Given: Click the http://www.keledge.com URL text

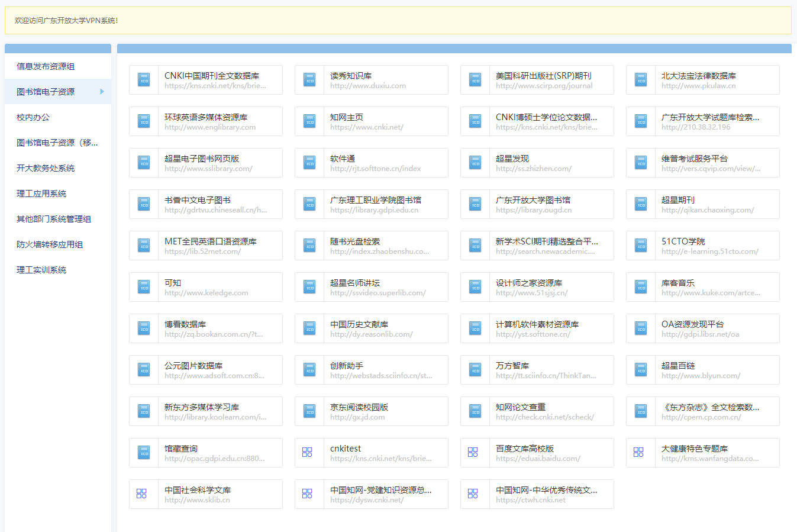Looking at the screenshot, I should point(206,293).
